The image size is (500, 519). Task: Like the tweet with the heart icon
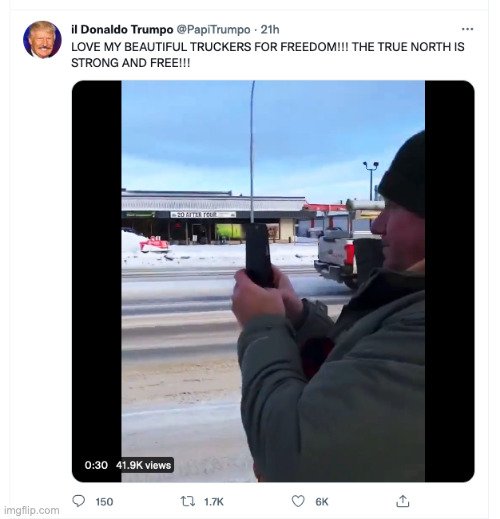point(298,501)
